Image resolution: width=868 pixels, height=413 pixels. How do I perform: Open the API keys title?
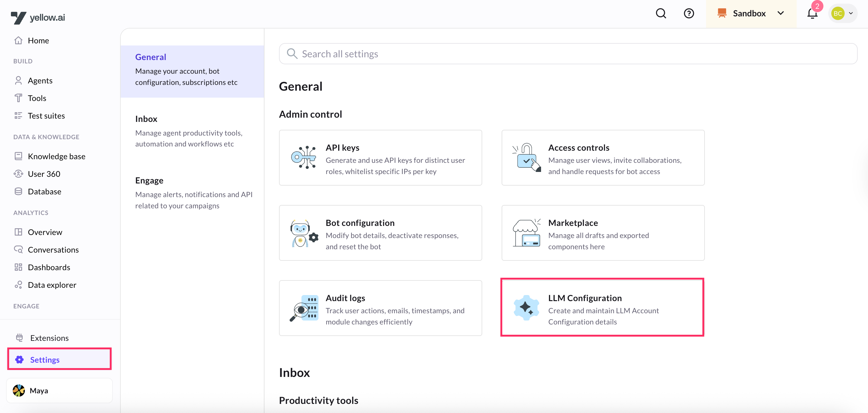click(342, 148)
